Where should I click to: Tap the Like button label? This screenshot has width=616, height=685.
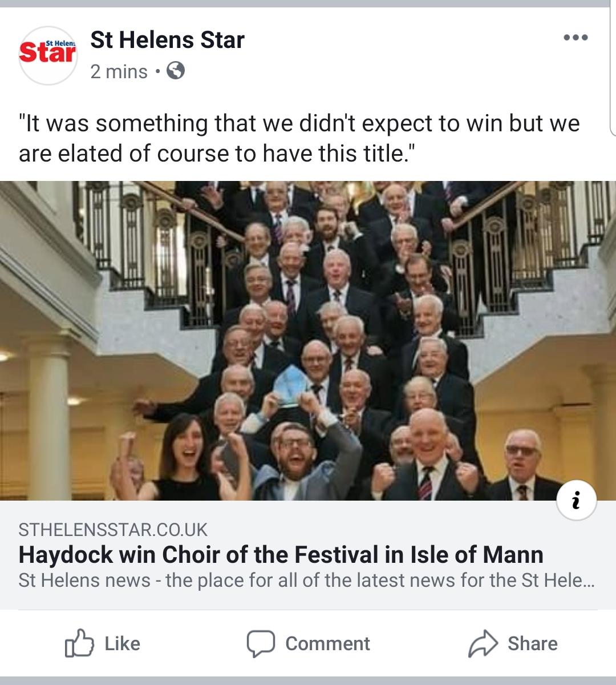point(122,644)
